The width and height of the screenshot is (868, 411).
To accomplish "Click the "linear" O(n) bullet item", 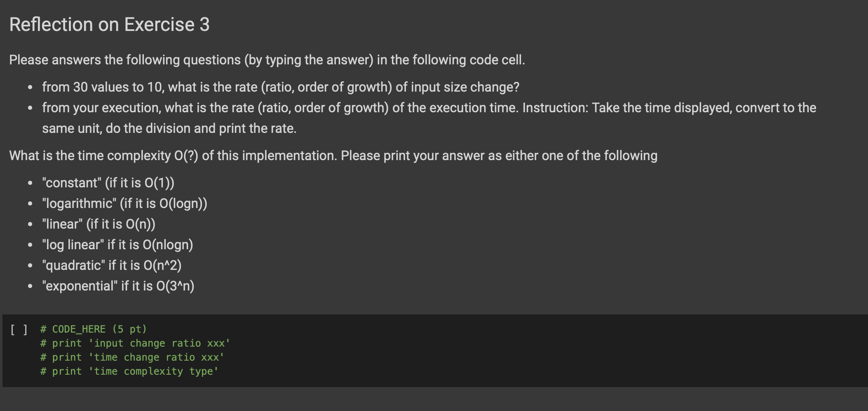I will tap(99, 224).
